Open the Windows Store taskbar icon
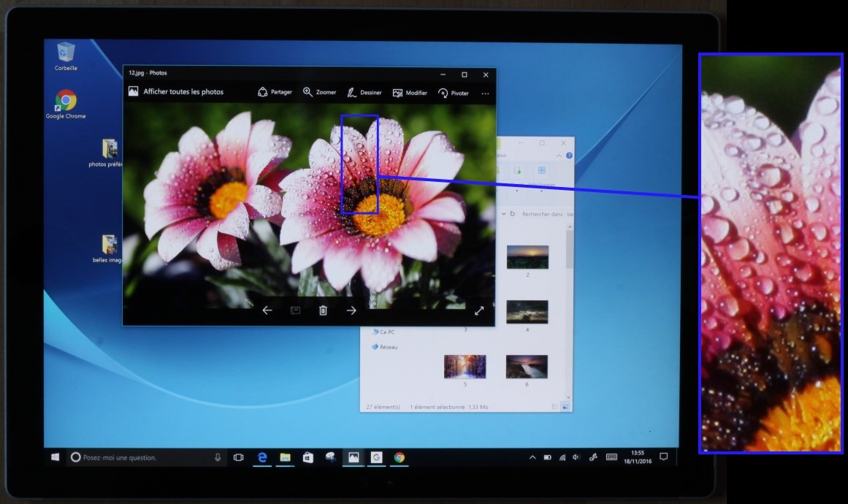This screenshot has height=504, width=848. (308, 457)
